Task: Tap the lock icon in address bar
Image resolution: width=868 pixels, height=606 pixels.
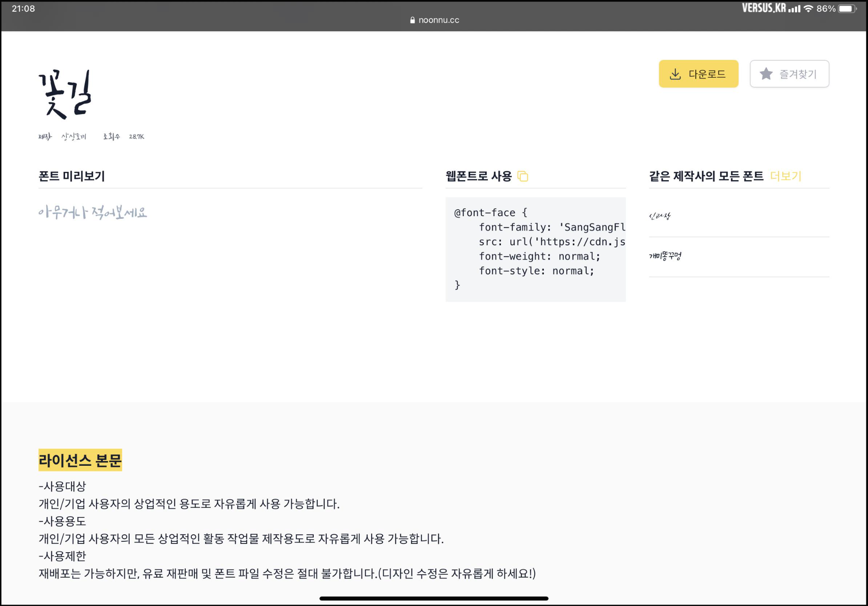Action: point(412,20)
